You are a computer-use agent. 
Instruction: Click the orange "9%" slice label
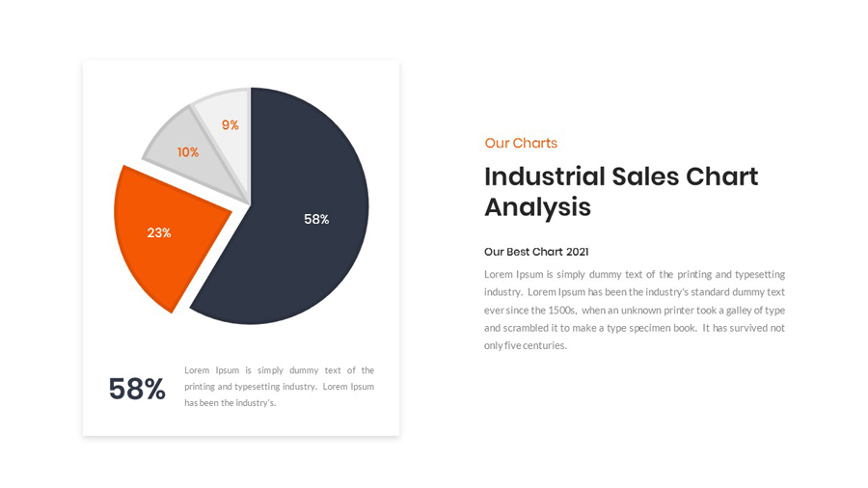pyautogui.click(x=231, y=125)
